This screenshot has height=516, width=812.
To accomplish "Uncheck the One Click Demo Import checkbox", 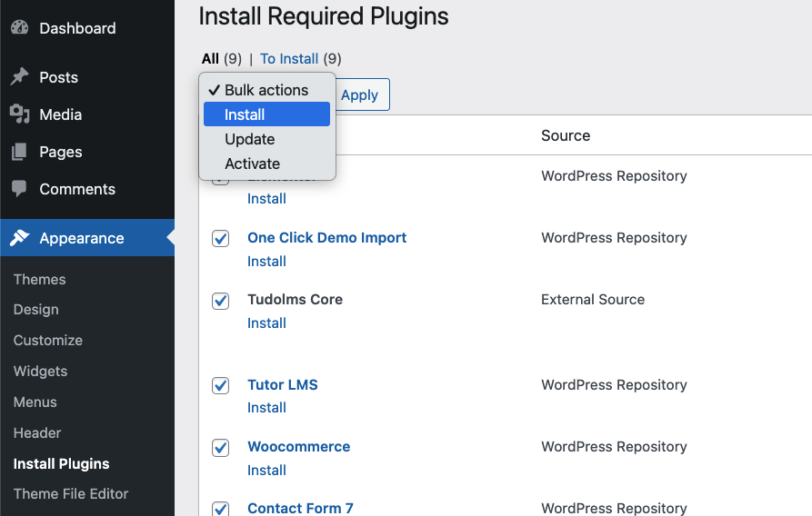I will (220, 238).
